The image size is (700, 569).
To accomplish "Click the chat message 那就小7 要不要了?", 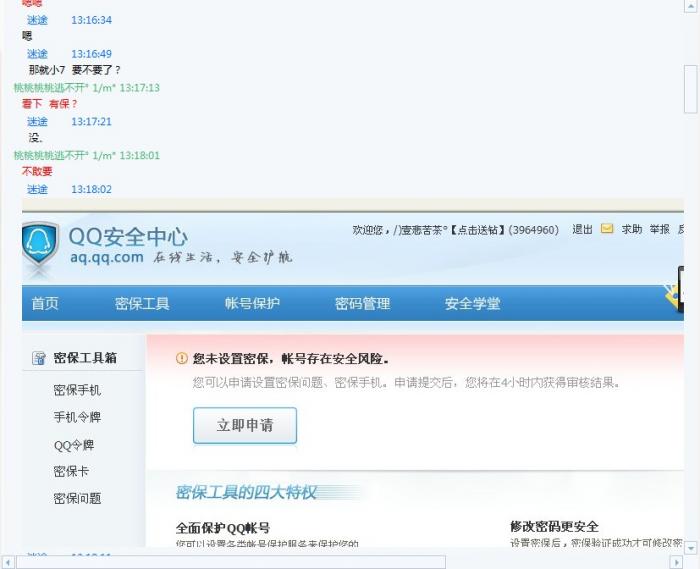I will [x=75, y=70].
